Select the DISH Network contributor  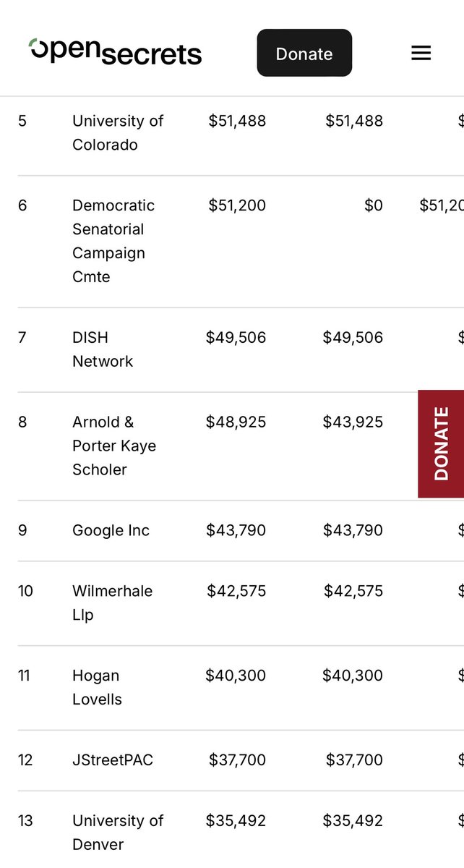coord(103,349)
